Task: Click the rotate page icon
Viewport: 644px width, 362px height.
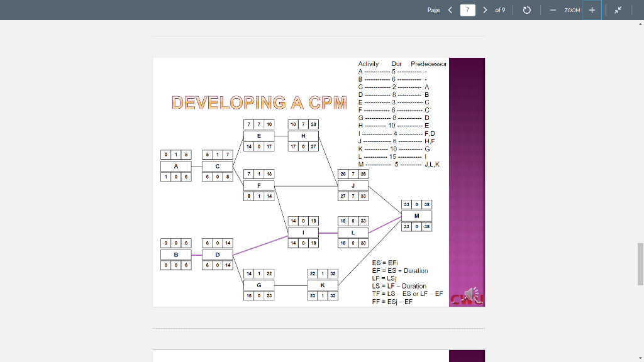Action: (526, 9)
